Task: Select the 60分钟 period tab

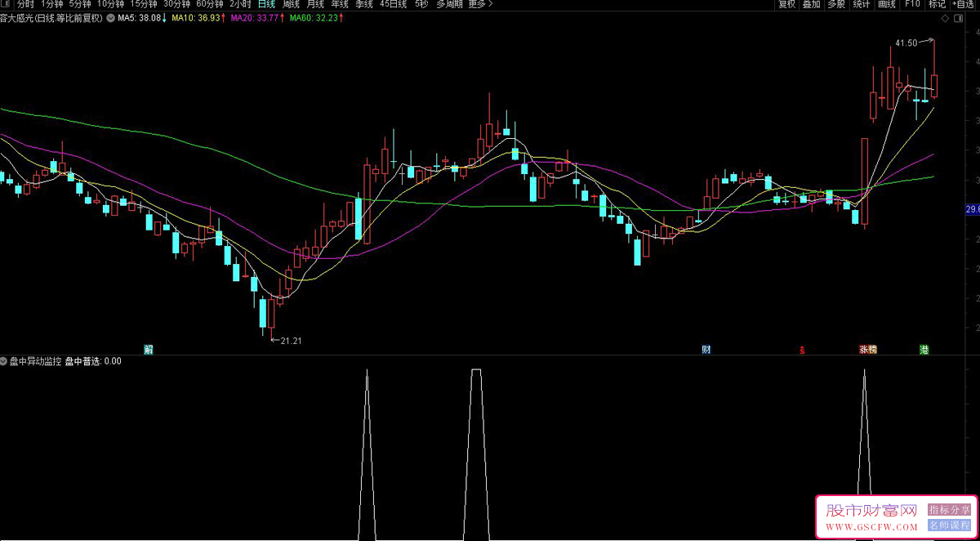Action: click(210, 4)
